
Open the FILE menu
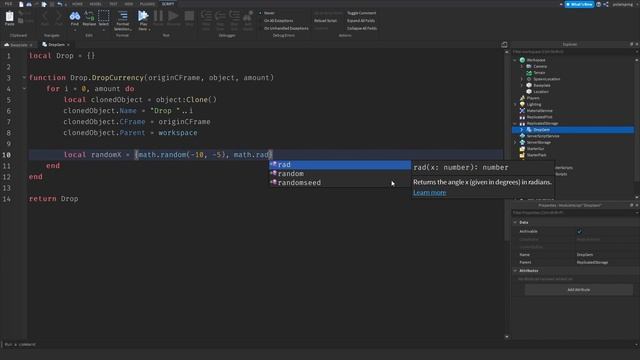point(8,4)
